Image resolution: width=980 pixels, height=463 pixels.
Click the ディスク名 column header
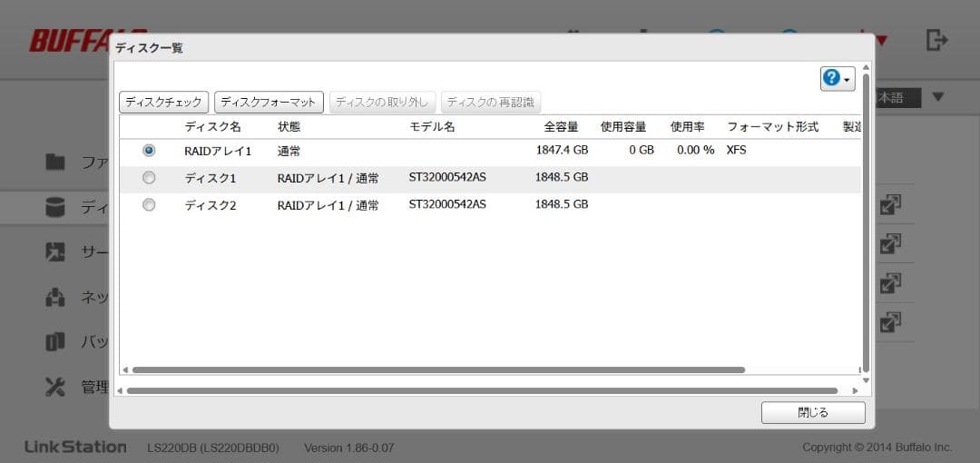click(x=212, y=127)
